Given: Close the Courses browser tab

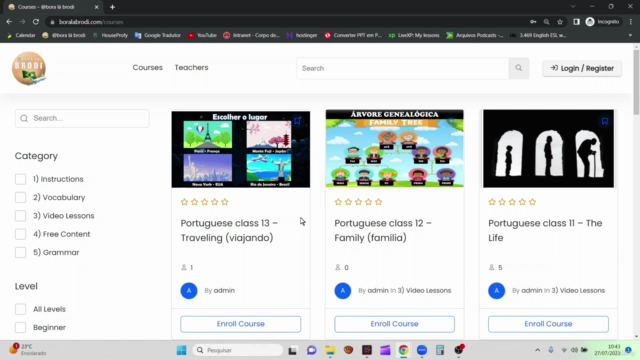Looking at the screenshot, I should (x=96, y=7).
